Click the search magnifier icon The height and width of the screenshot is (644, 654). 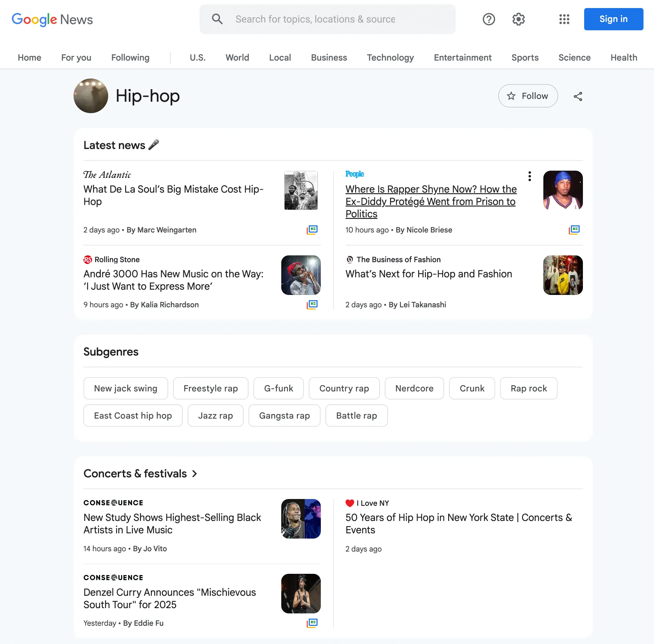(x=217, y=19)
